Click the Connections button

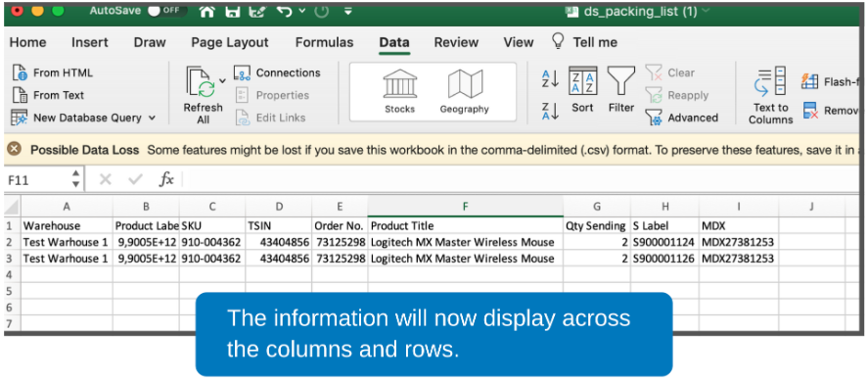click(277, 72)
